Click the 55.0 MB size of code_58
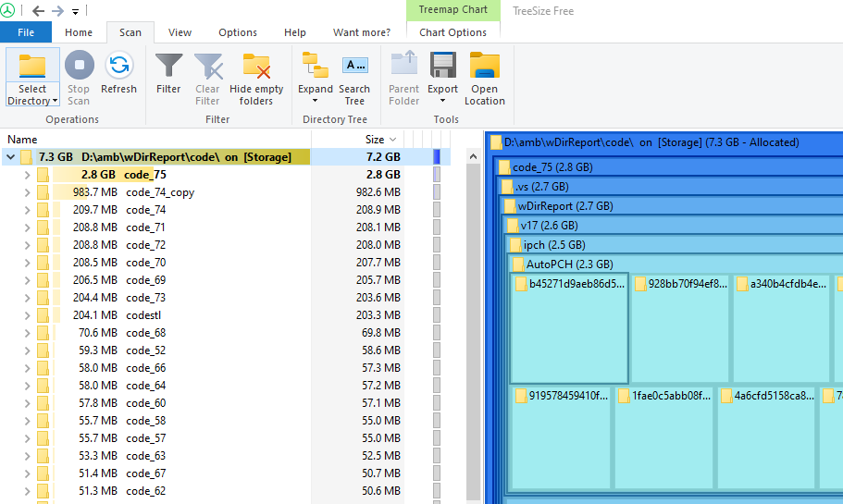This screenshot has height=504, width=843. click(x=380, y=421)
